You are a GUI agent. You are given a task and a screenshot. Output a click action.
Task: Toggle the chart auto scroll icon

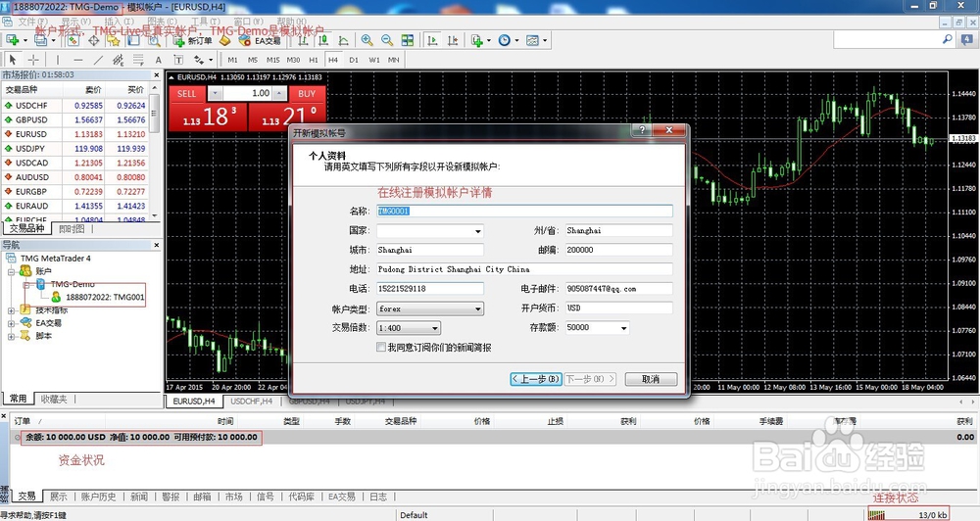[432, 40]
